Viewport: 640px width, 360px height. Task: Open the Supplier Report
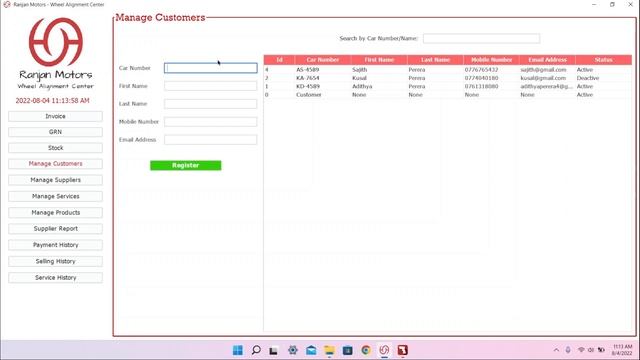(x=56, y=229)
